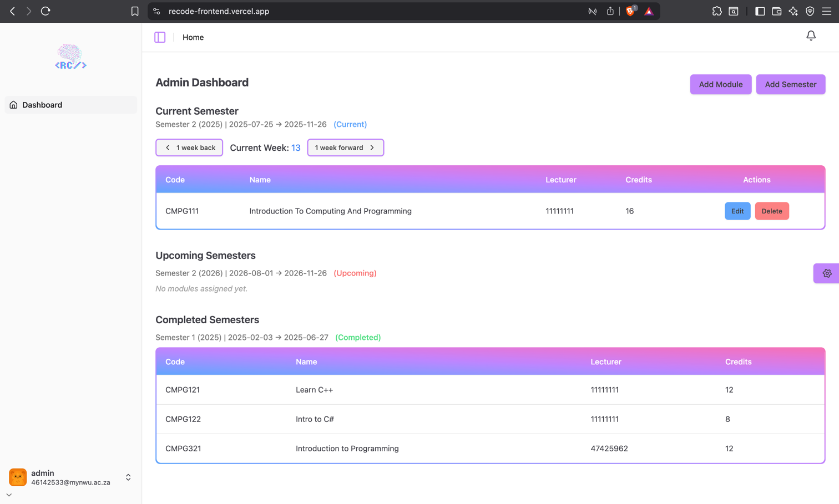Screen dimensions: 839x504
Task: Click the browser forward arrow
Action: point(28,11)
